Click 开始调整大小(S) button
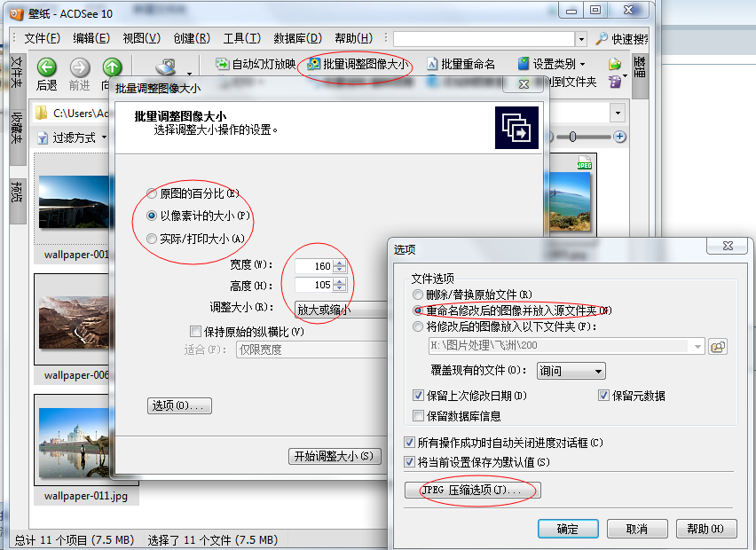The height and width of the screenshot is (550, 756). [x=335, y=456]
